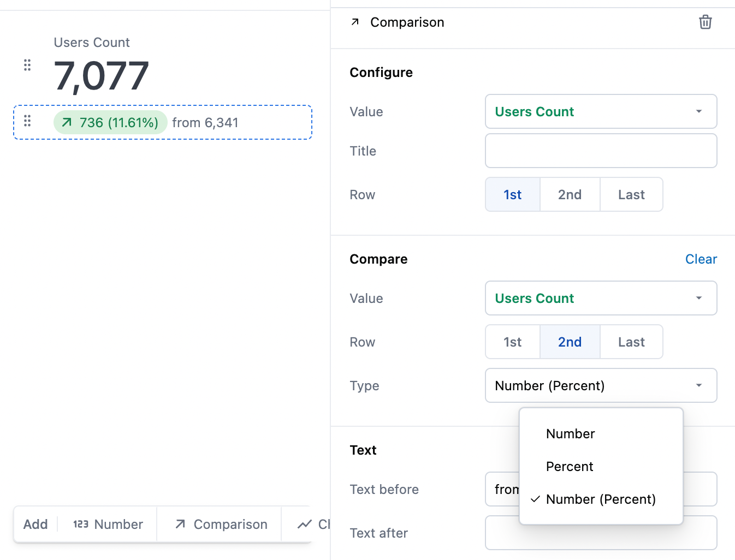Viewport: 735px width, 560px height.
Task: Click the arrow icon beside Comparison panel title
Action: pos(354,22)
